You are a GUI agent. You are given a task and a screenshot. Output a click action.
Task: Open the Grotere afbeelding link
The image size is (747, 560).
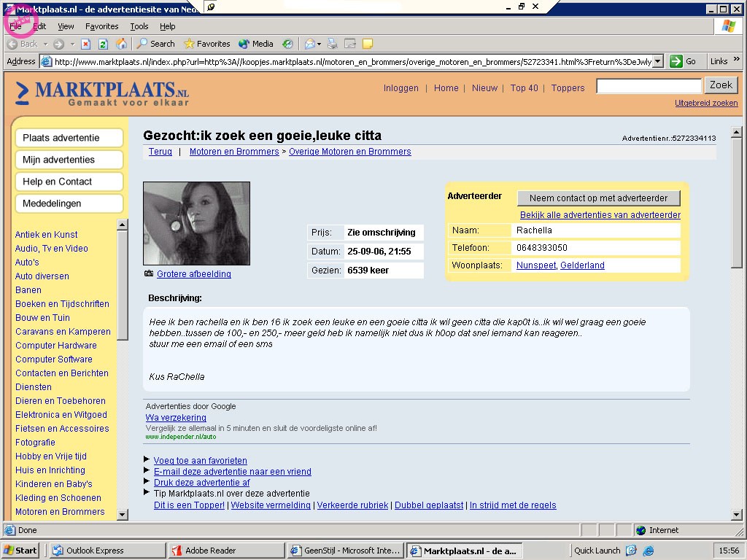(193, 274)
